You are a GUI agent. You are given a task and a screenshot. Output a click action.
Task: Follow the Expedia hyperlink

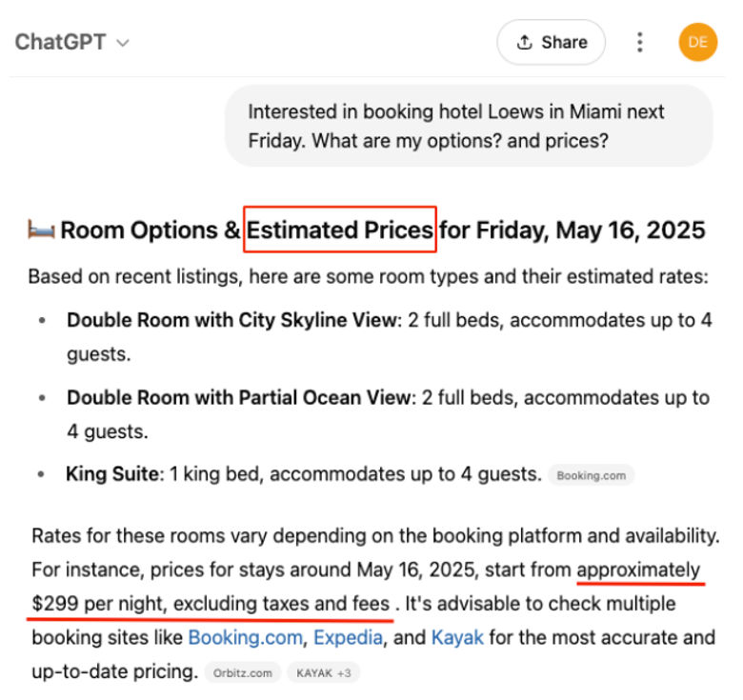348,637
